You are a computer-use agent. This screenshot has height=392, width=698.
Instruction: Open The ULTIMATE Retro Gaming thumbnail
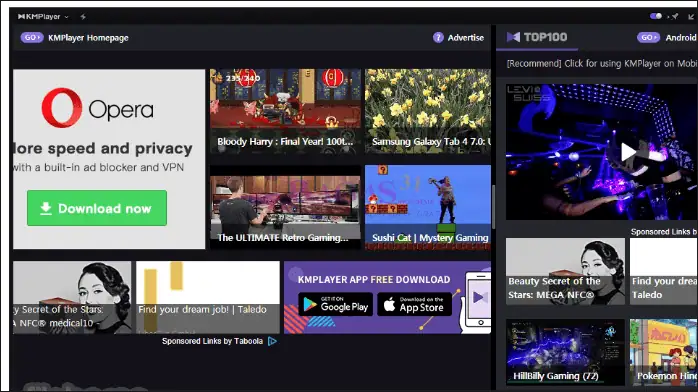tap(285, 207)
